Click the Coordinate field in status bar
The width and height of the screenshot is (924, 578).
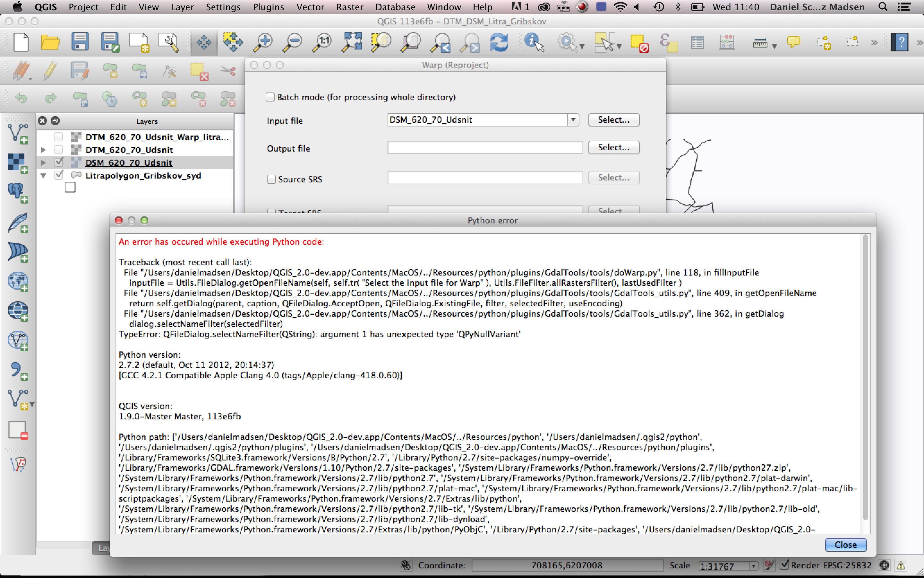coord(567,565)
